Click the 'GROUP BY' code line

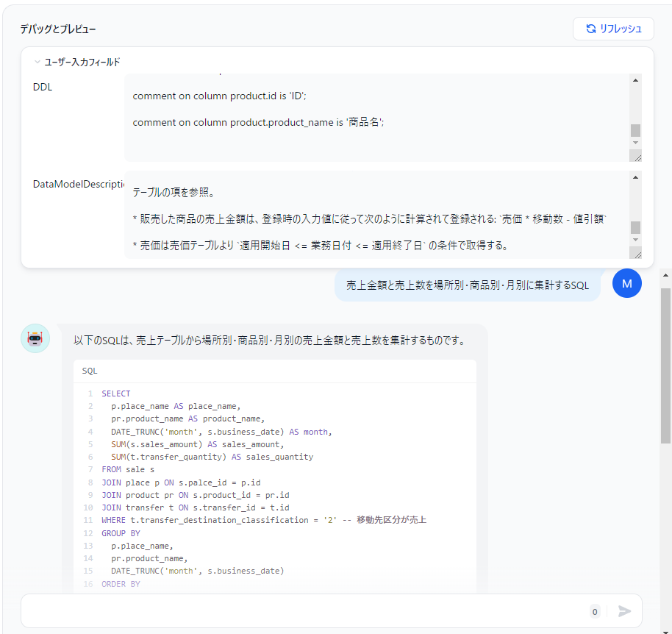[121, 533]
